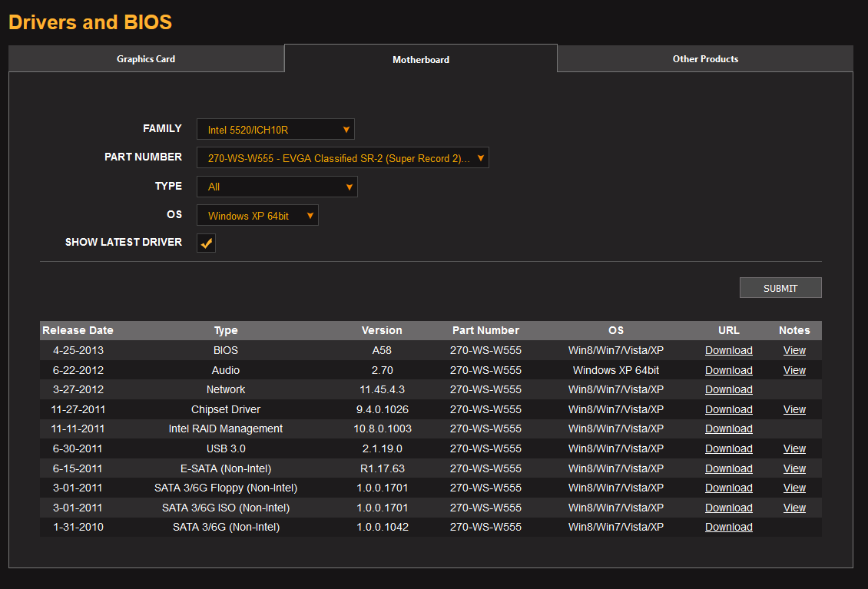Click the BIOS type cell
This screenshot has width=868, height=589.
pos(226,350)
